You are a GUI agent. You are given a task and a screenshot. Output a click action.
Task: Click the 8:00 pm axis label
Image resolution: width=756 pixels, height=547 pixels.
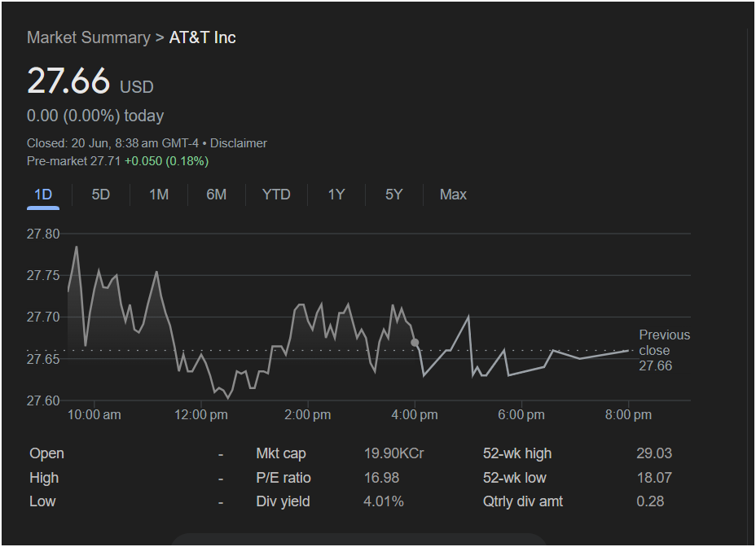(628, 415)
